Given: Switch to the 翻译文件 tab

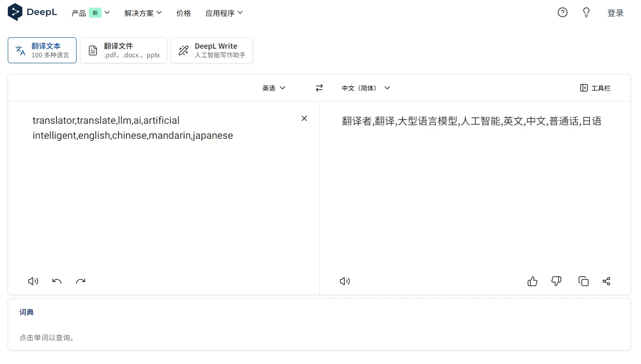Looking at the screenshot, I should point(123,50).
